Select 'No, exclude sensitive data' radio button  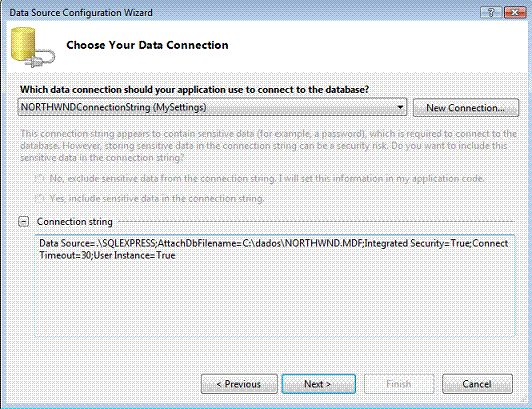pos(39,179)
